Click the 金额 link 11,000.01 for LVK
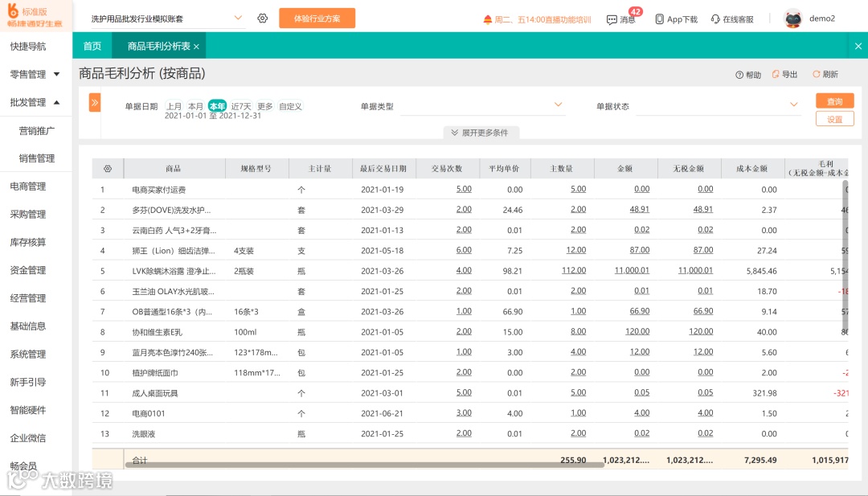Viewport: 868px width, 496px height. pos(632,270)
